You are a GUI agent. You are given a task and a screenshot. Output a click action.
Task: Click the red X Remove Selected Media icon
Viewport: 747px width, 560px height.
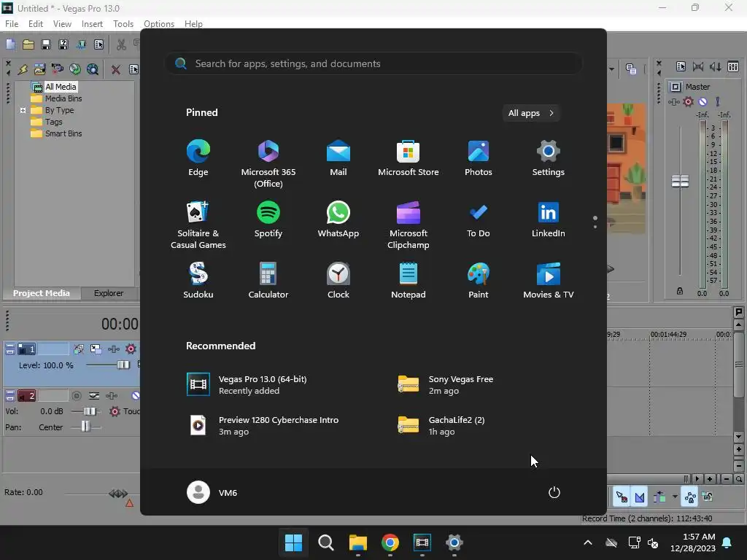[115, 69]
